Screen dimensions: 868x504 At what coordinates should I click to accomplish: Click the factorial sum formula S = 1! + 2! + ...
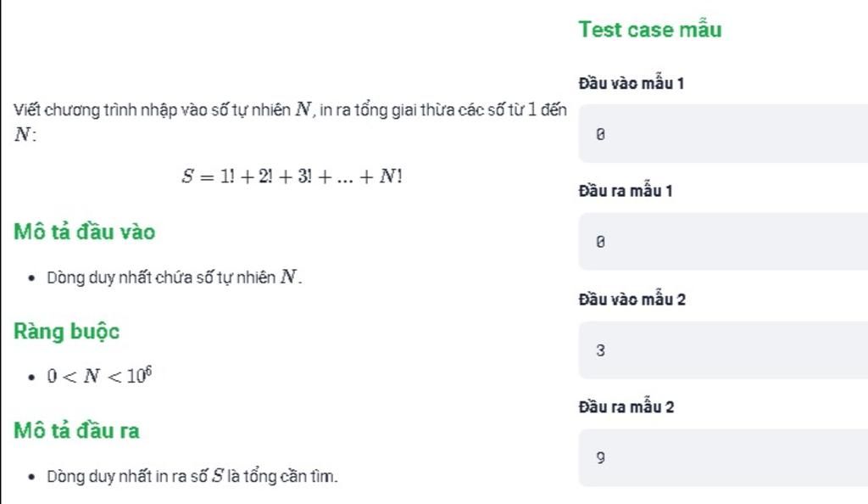pyautogui.click(x=292, y=176)
